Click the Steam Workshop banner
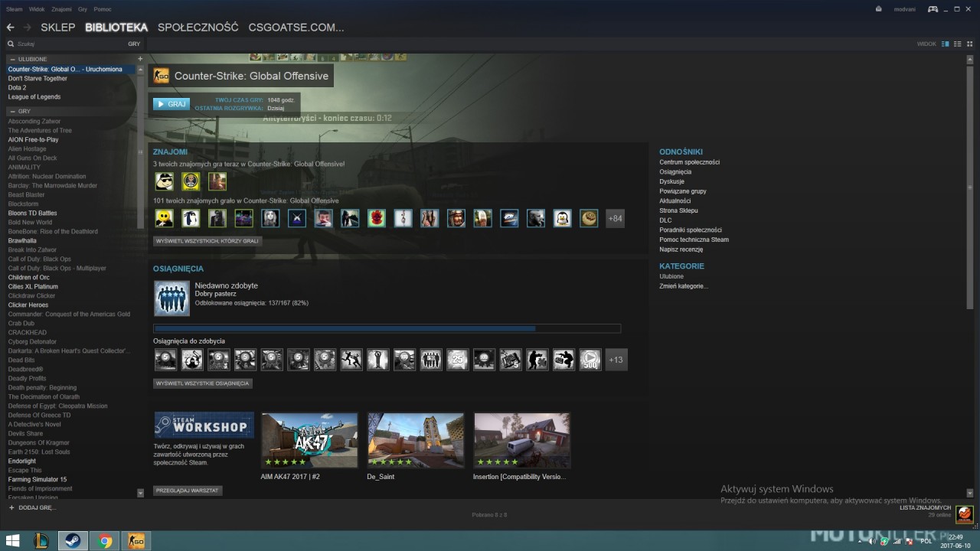 (x=204, y=425)
